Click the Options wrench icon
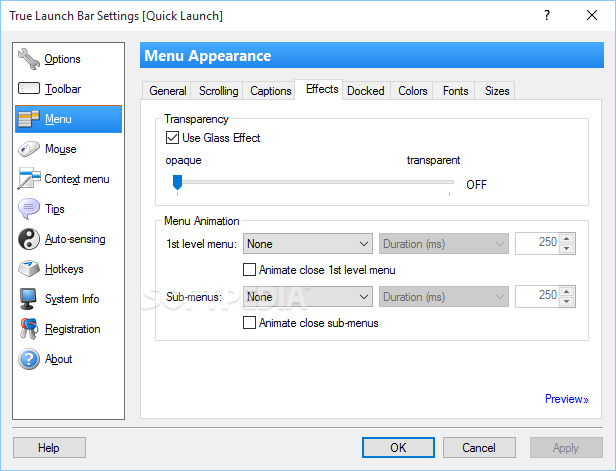 pos(28,59)
